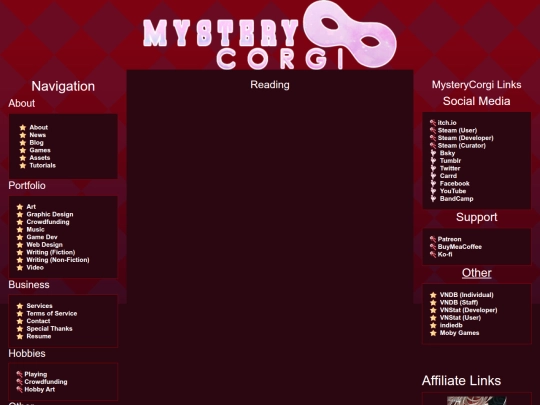Image resolution: width=540 pixels, height=405 pixels.
Task: Open the Video portfolio link
Action: pos(35,267)
